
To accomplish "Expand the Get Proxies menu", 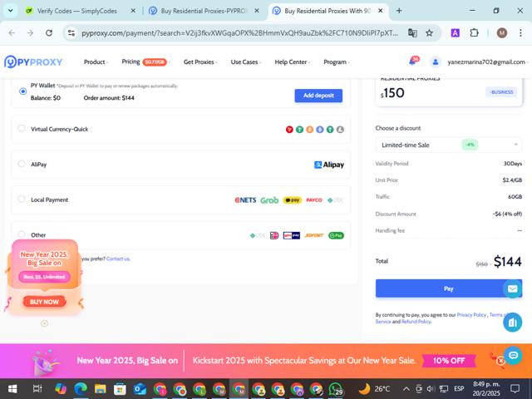I will tap(200, 62).
